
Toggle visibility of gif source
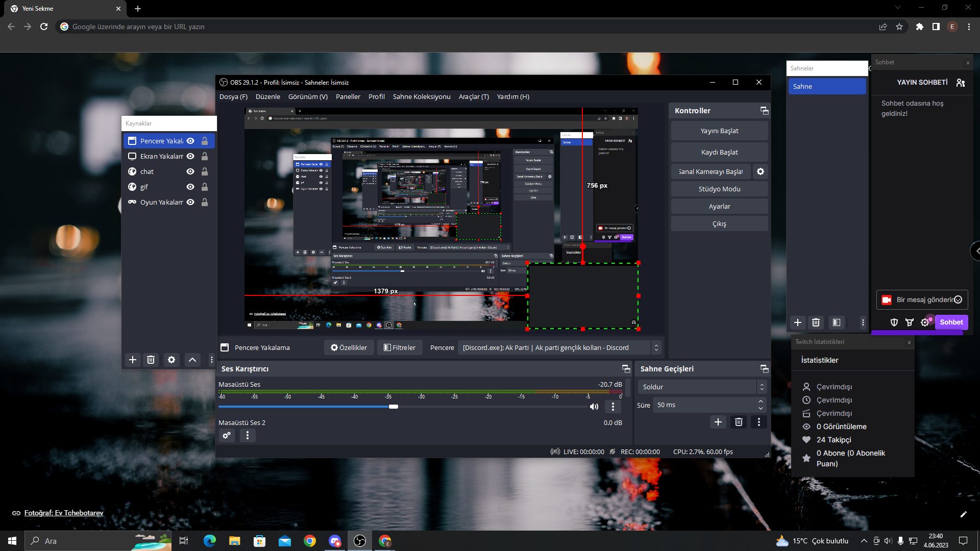[x=190, y=187]
